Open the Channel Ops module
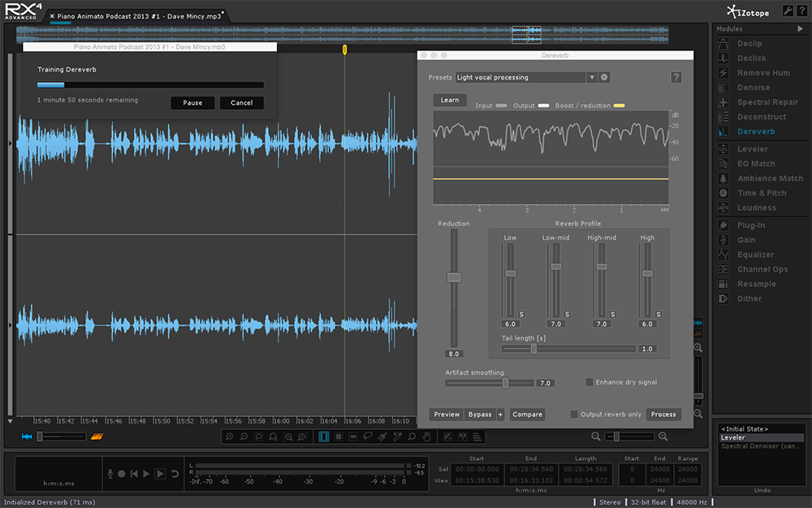This screenshot has width=812, height=508. click(762, 270)
